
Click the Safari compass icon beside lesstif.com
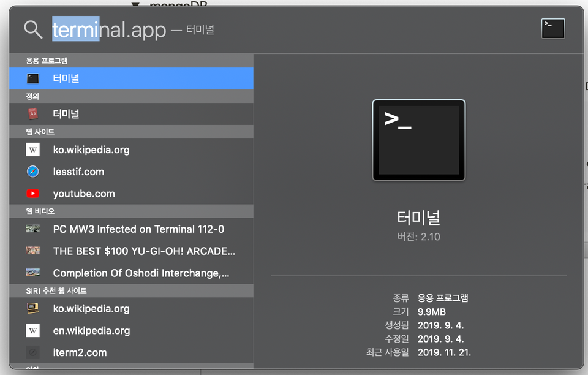33,172
